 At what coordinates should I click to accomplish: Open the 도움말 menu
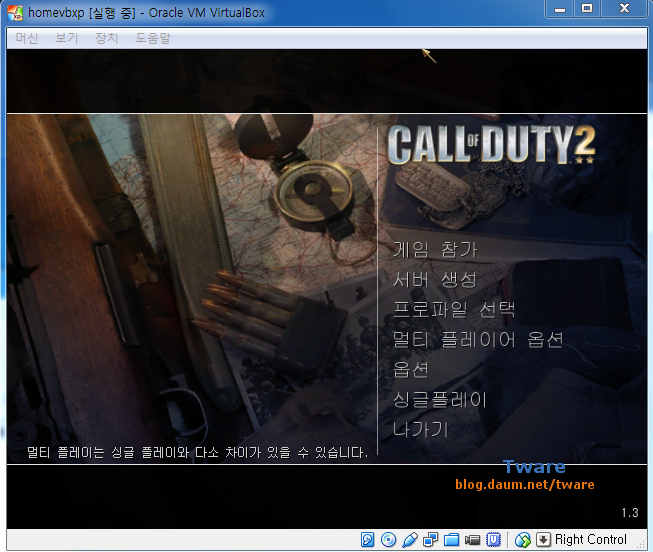(x=153, y=38)
